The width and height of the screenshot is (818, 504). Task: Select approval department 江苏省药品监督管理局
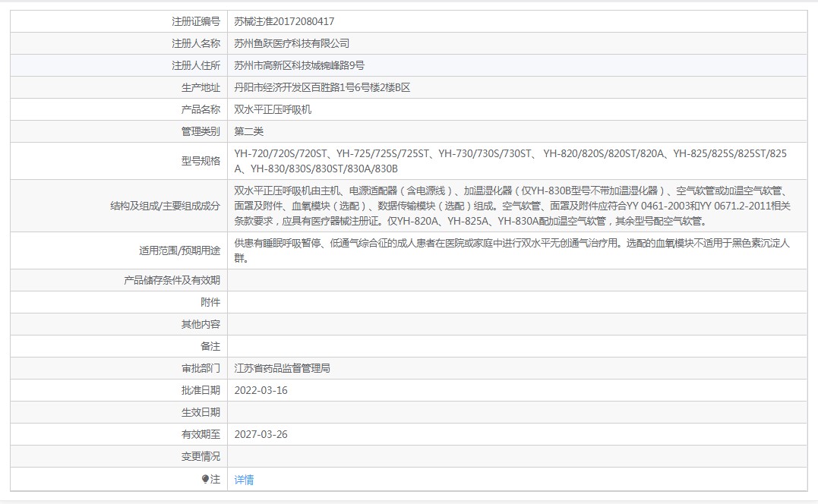click(x=283, y=368)
